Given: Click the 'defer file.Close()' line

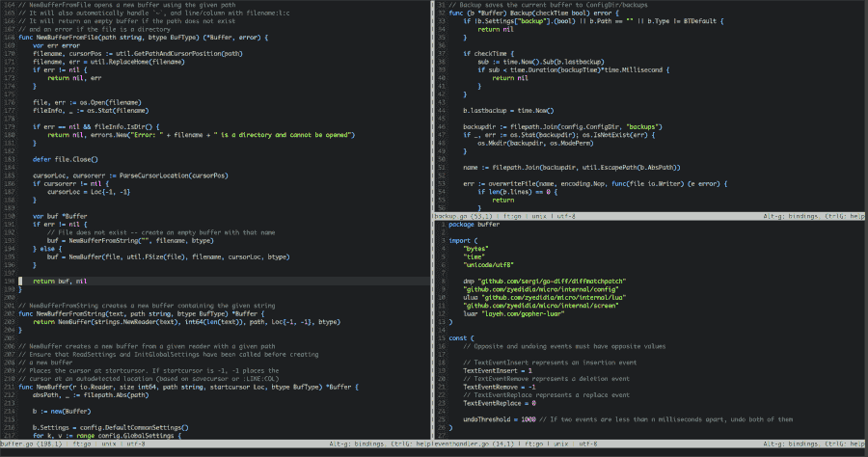Looking at the screenshot, I should (66, 159).
